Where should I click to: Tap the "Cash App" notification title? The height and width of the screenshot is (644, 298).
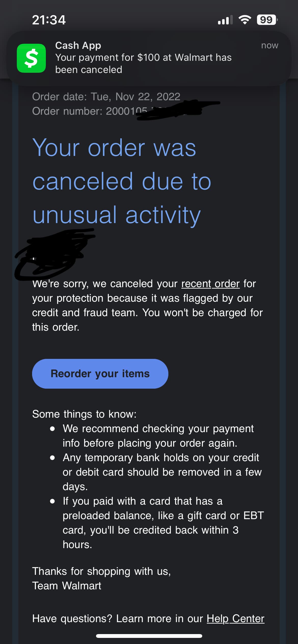pyautogui.click(x=78, y=46)
